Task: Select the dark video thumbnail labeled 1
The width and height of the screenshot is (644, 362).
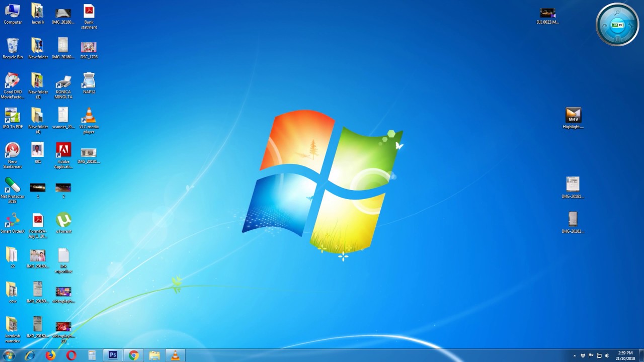Action: (38, 190)
